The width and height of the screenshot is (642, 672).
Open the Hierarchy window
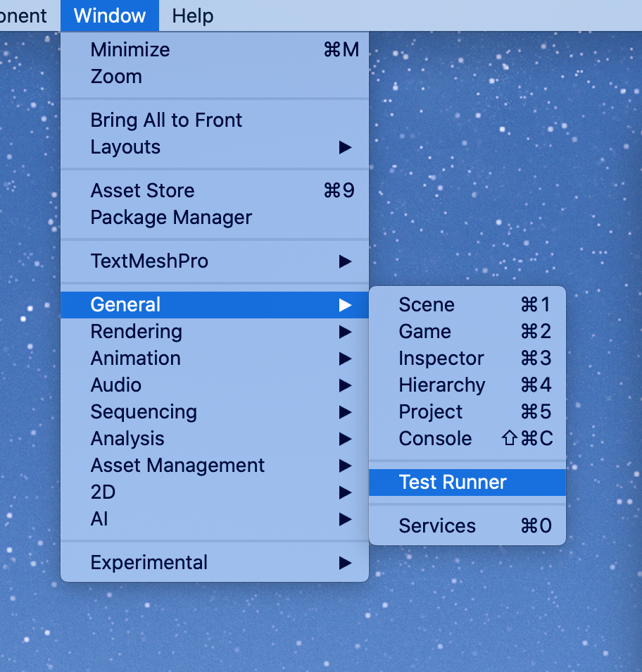tap(467, 385)
